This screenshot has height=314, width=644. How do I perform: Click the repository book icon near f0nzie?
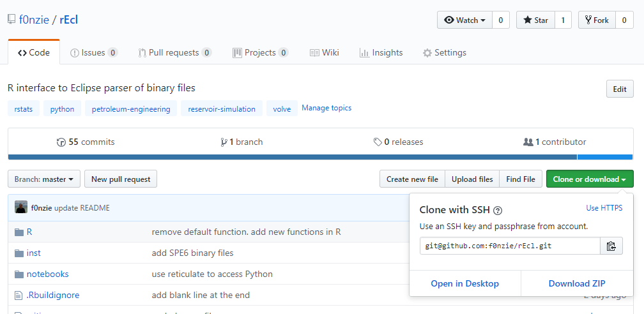tap(11, 20)
